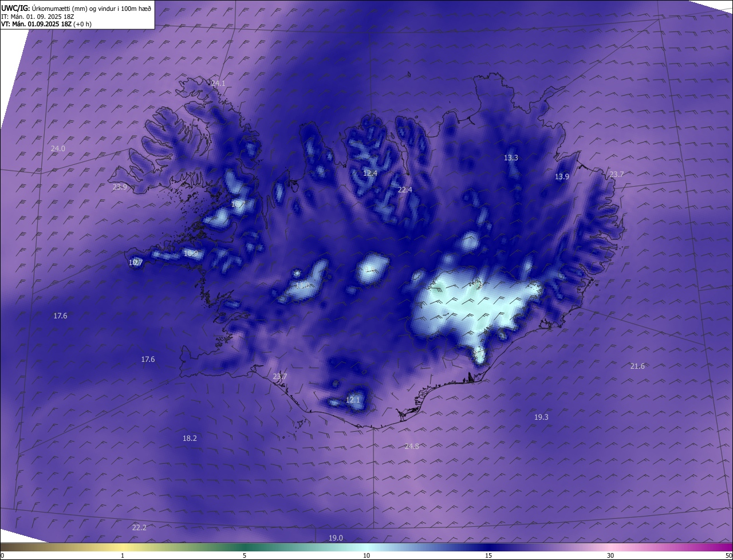Image resolution: width=733 pixels, height=560 pixels.
Task: Click the "18.2" value label on the map
Action: pos(190,438)
